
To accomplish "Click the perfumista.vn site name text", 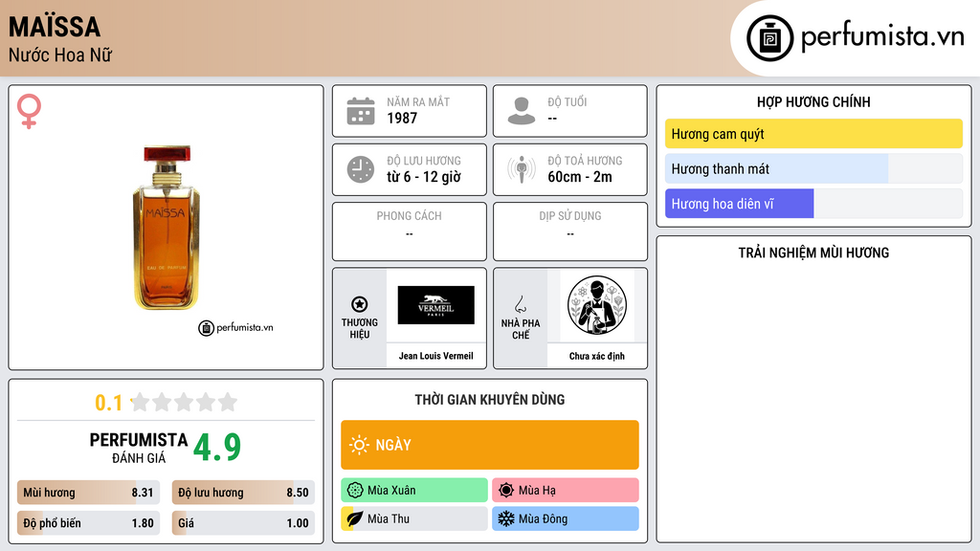I will (x=882, y=37).
